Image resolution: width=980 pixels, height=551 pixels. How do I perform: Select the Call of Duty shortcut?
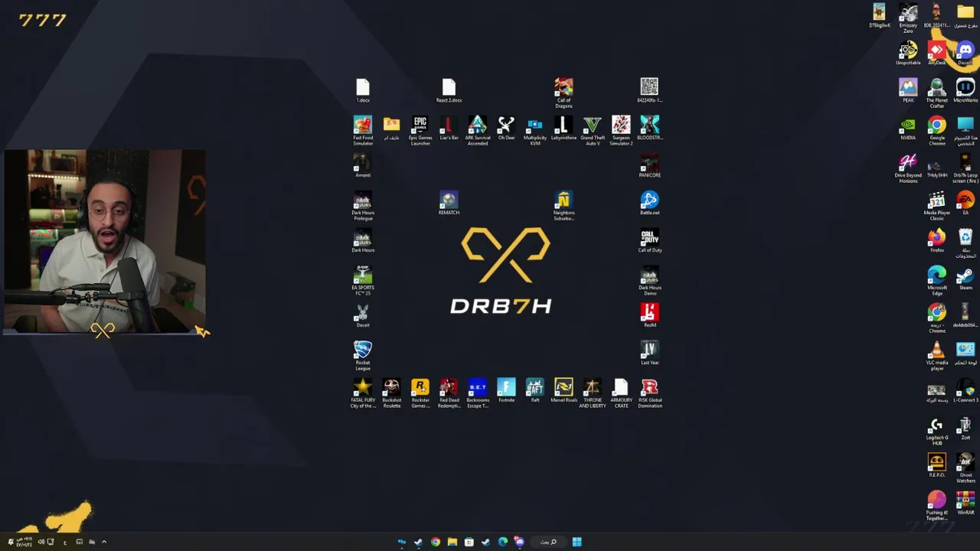coord(650,241)
